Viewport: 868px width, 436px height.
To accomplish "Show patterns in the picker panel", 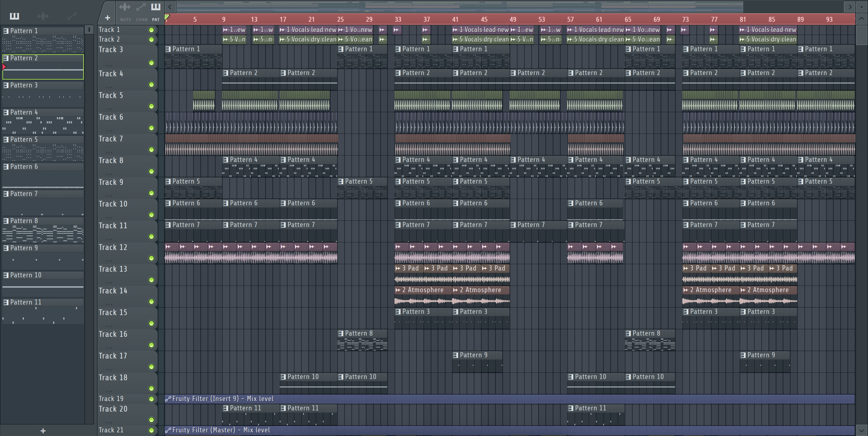I will point(14,16).
